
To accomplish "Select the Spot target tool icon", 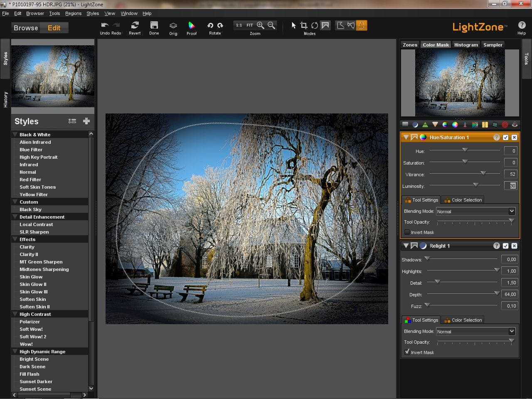I will point(505,125).
